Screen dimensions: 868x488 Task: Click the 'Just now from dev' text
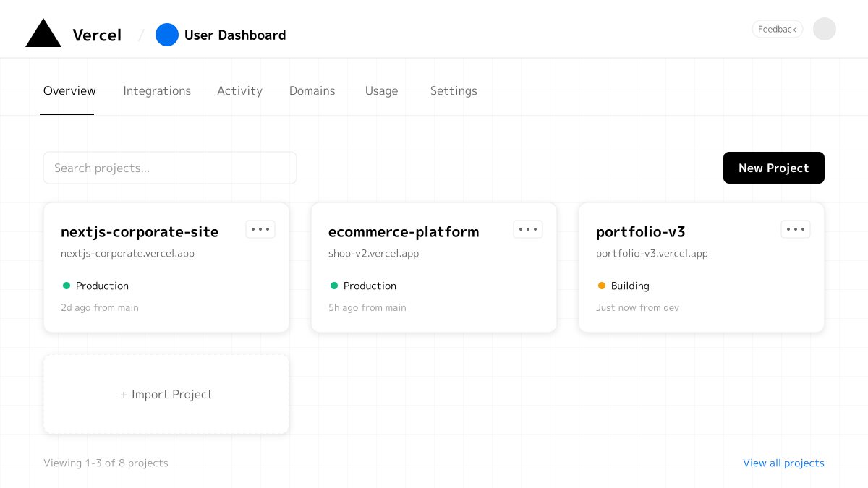(637, 308)
